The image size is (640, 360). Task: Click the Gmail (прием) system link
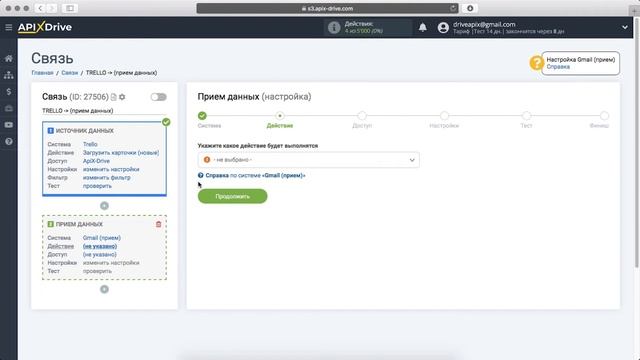pos(102,238)
